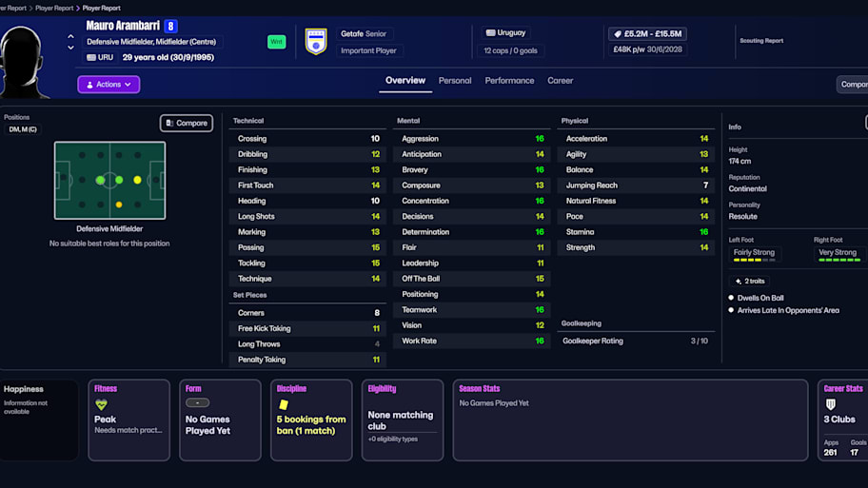Click the Aggression attribute row

click(472, 139)
